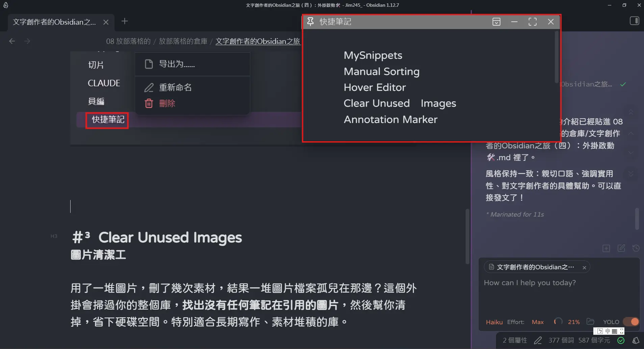644x349 pixels.
Task: Jump to the bottom of the chat with the double-down chevron
Action: 631,174
